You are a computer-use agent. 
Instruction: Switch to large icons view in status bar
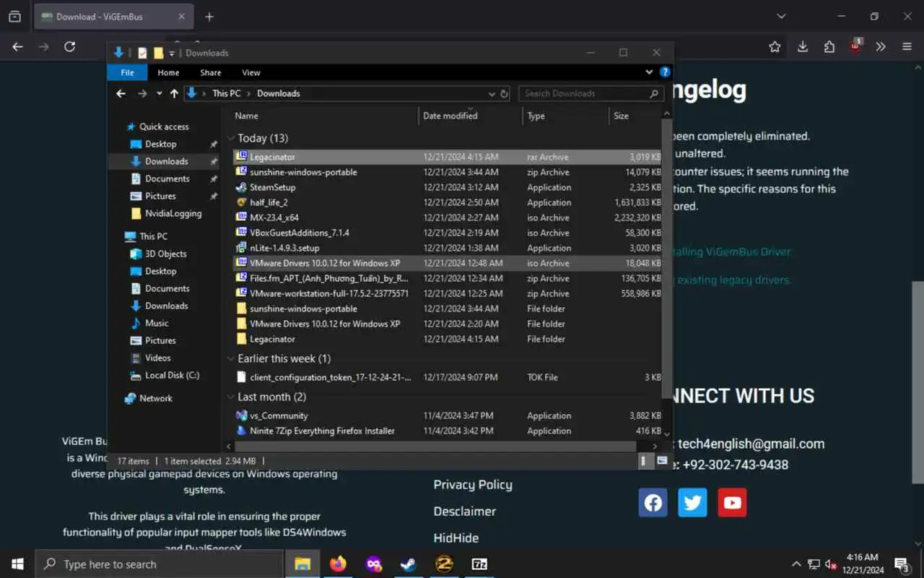tap(662, 460)
